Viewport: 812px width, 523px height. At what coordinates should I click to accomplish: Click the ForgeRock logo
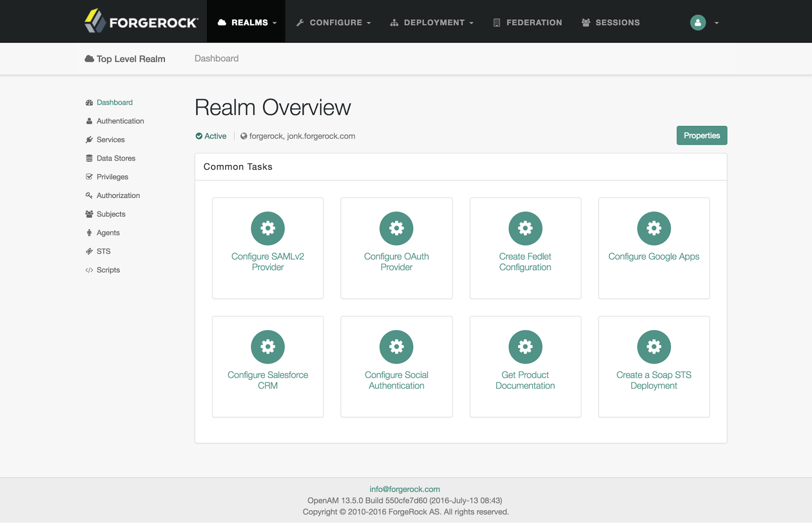(141, 21)
